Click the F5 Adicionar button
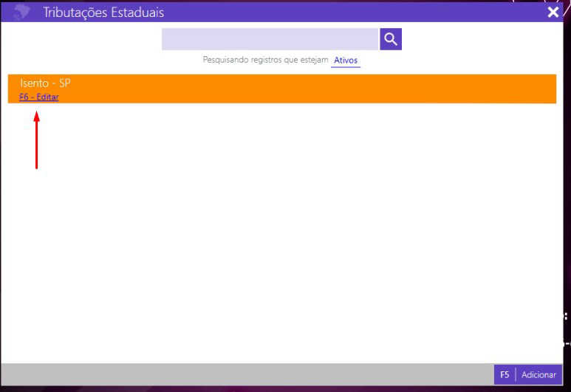 [527, 374]
